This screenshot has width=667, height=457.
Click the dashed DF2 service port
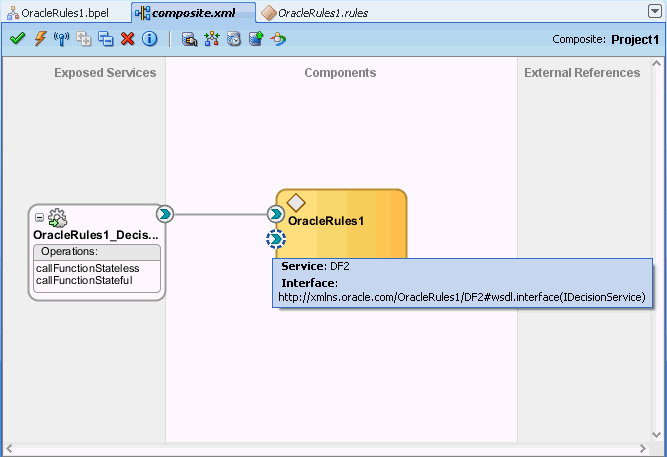pos(276,239)
